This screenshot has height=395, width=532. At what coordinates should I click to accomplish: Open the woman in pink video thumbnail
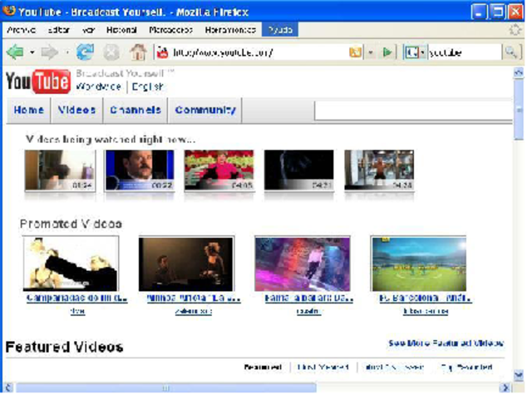[x=219, y=170]
